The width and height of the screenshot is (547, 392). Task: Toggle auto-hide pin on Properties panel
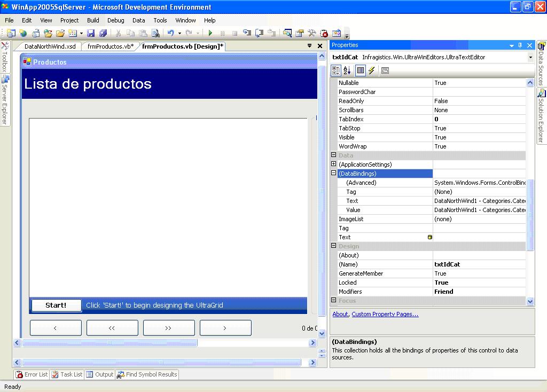(x=520, y=45)
